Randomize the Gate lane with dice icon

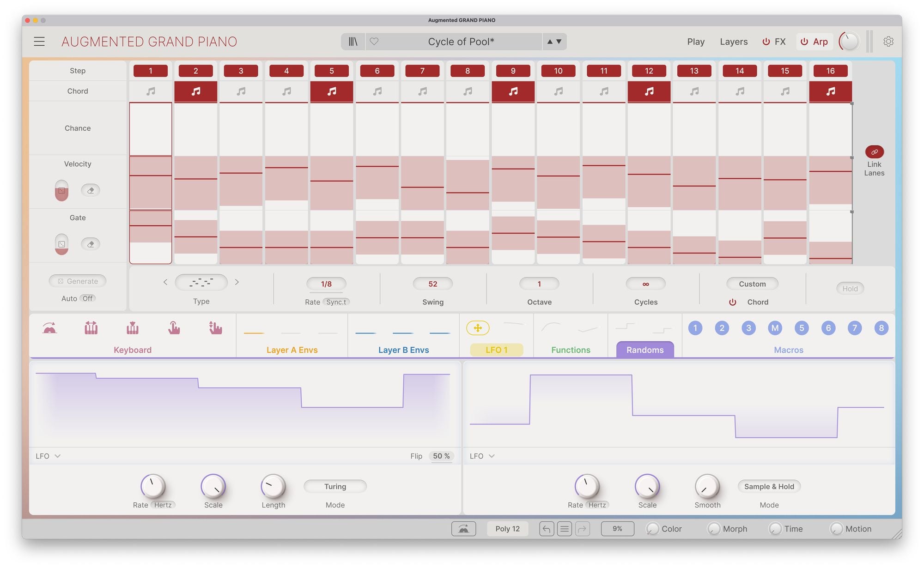(x=61, y=243)
